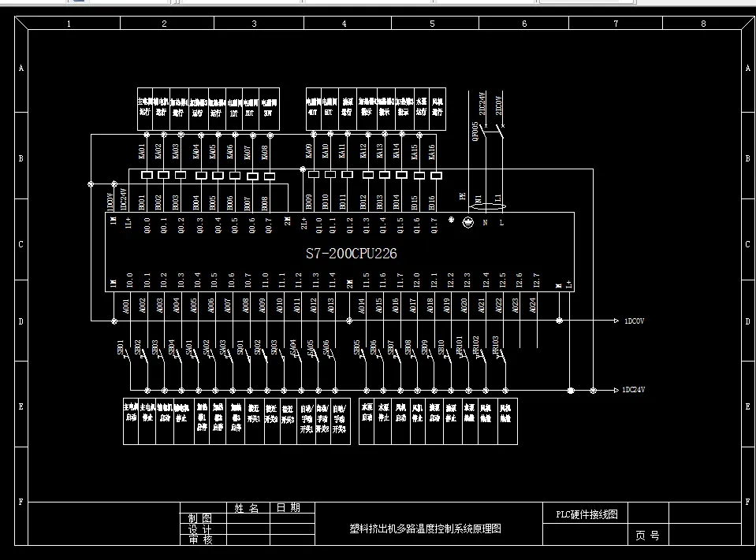Select the KA09 relay coil symbol
Image resolution: width=756 pixels, height=560 pixels.
315,174
